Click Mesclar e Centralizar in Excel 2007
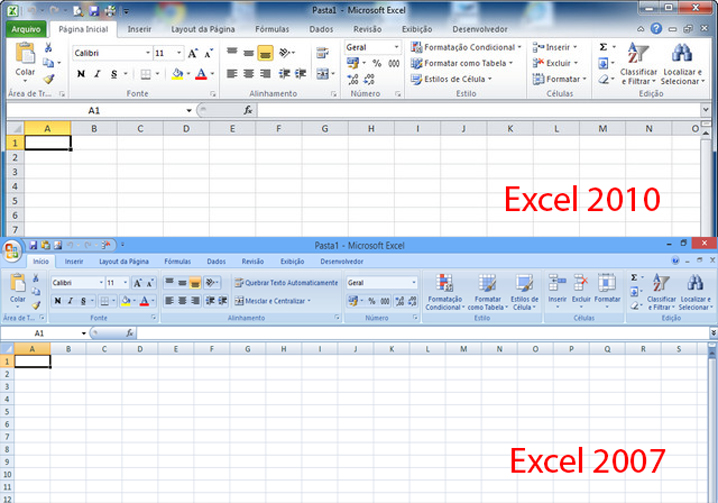Viewport: 718px width, 503px height. (x=272, y=301)
